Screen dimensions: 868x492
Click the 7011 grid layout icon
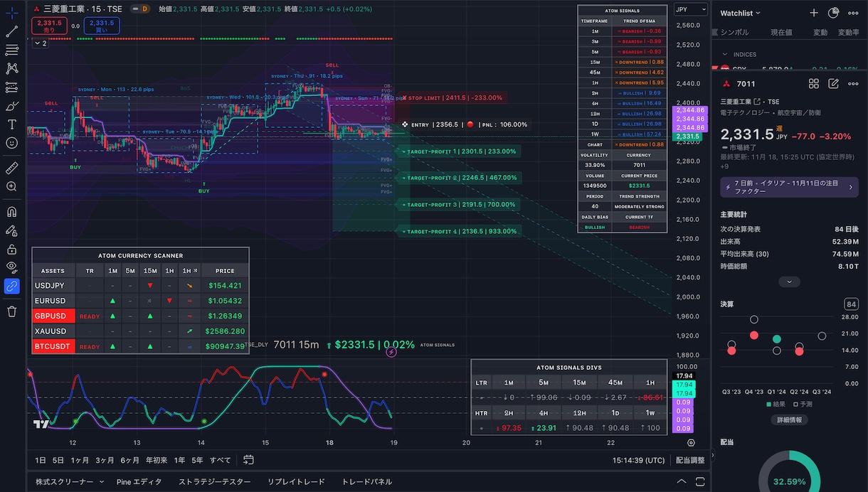coord(814,84)
